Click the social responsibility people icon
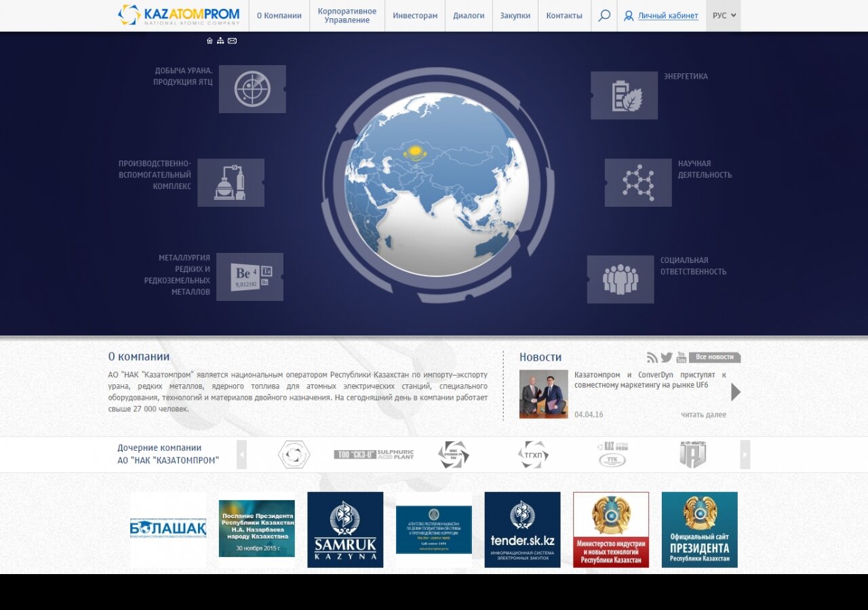Screen dimensions: 868x610 click(x=620, y=279)
